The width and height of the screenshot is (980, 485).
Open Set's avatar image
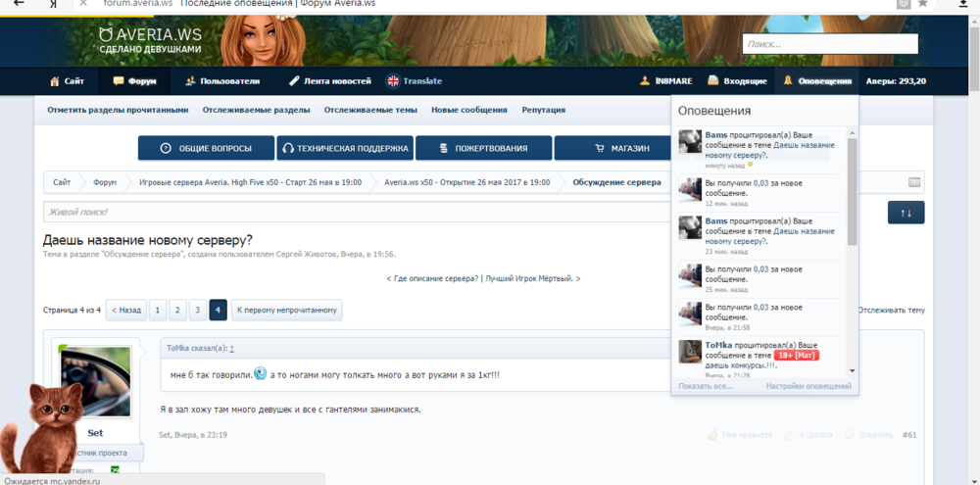pyautogui.click(x=96, y=381)
